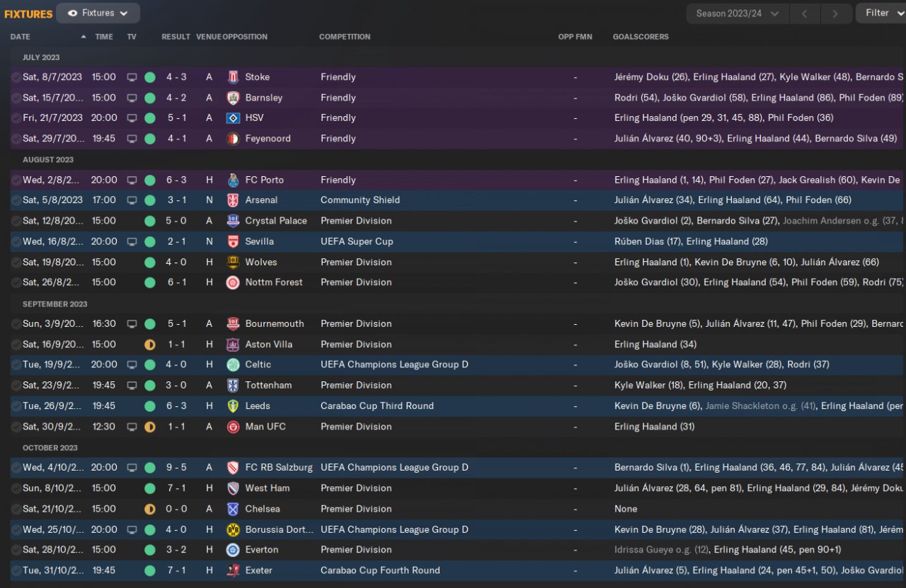The width and height of the screenshot is (906, 588).
Task: Click the Arsenal club badge icon
Action: (x=233, y=200)
